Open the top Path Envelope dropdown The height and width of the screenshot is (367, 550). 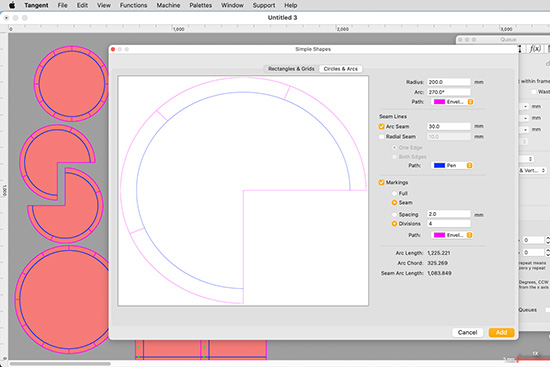coord(453,102)
